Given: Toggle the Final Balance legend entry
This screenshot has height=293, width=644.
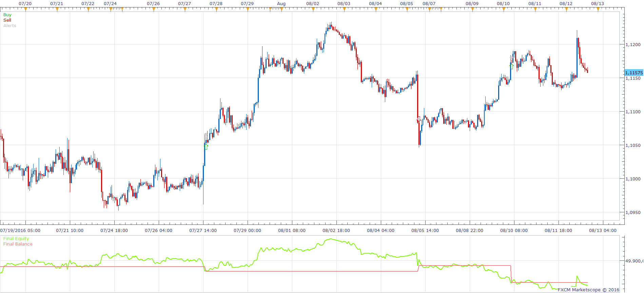Looking at the screenshot, I should (x=18, y=244).
